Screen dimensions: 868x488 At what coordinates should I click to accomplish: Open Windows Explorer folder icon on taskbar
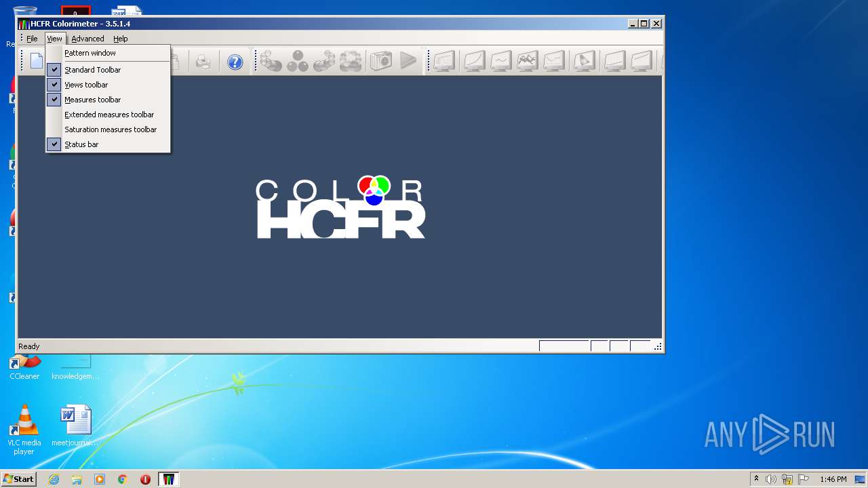(77, 479)
